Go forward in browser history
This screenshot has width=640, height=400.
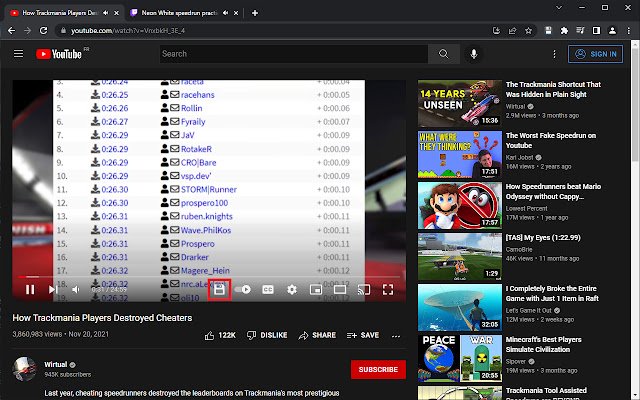pos(27,31)
